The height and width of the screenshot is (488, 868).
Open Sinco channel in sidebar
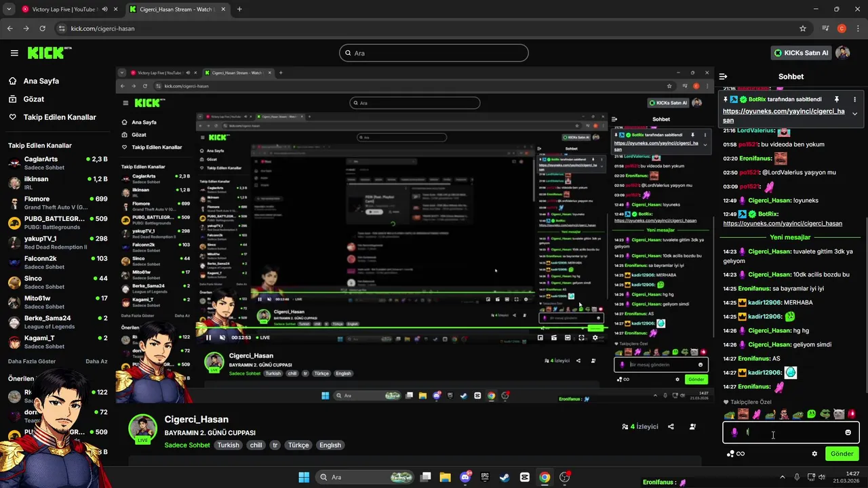point(58,282)
